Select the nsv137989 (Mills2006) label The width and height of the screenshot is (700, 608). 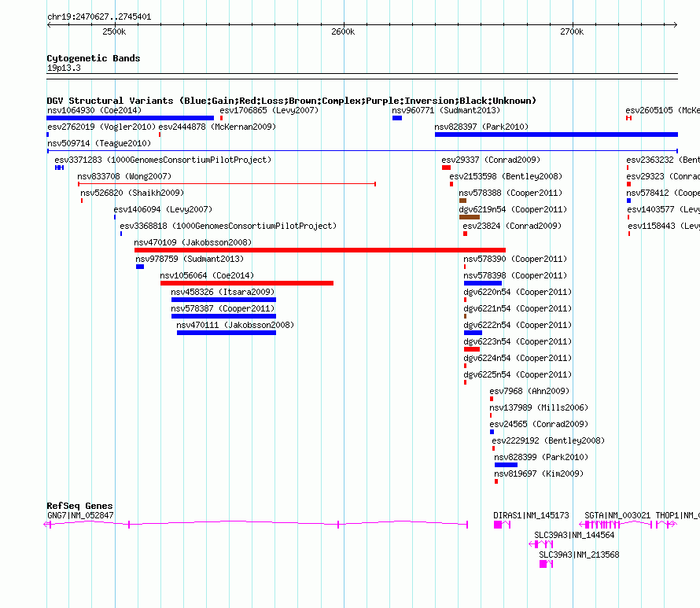pyautogui.click(x=539, y=407)
